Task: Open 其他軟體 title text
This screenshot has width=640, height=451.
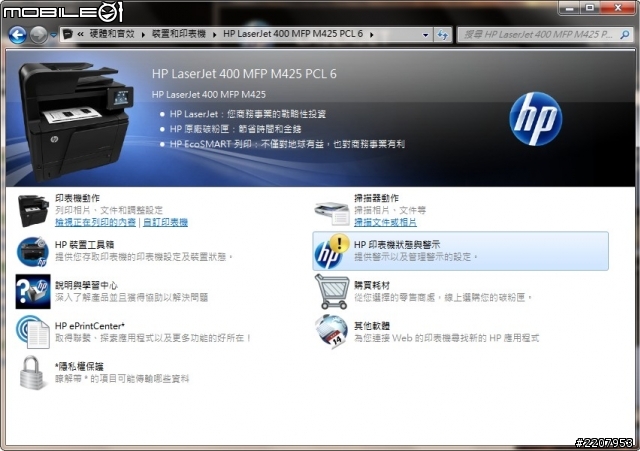Action: (x=372, y=326)
